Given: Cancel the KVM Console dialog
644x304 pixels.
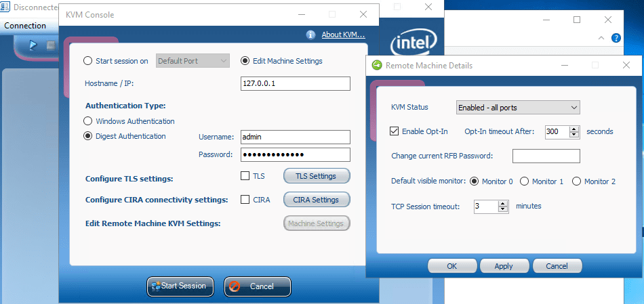Looking at the screenshot, I should [x=258, y=286].
